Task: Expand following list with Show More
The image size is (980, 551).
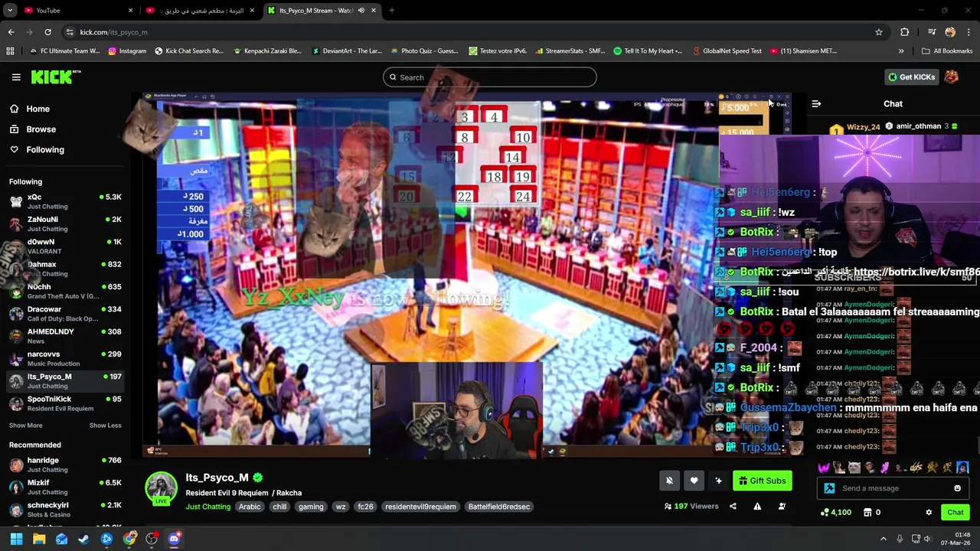Action: tap(26, 425)
